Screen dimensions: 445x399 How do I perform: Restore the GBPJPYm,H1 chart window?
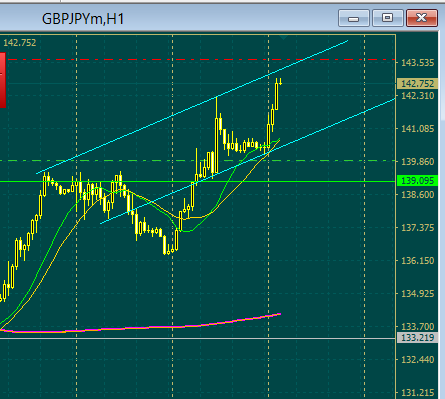click(x=387, y=18)
